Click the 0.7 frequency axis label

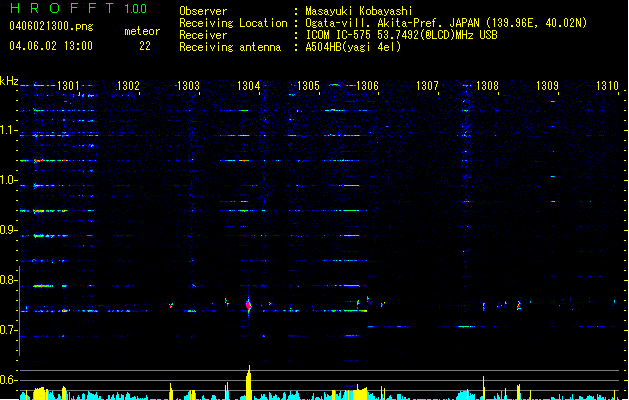point(9,330)
